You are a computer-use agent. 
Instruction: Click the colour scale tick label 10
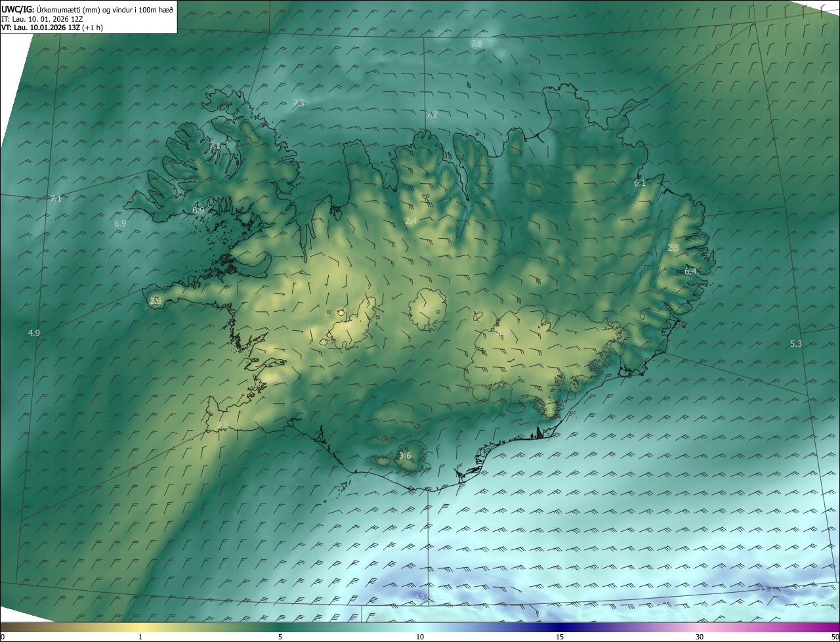pos(420,637)
